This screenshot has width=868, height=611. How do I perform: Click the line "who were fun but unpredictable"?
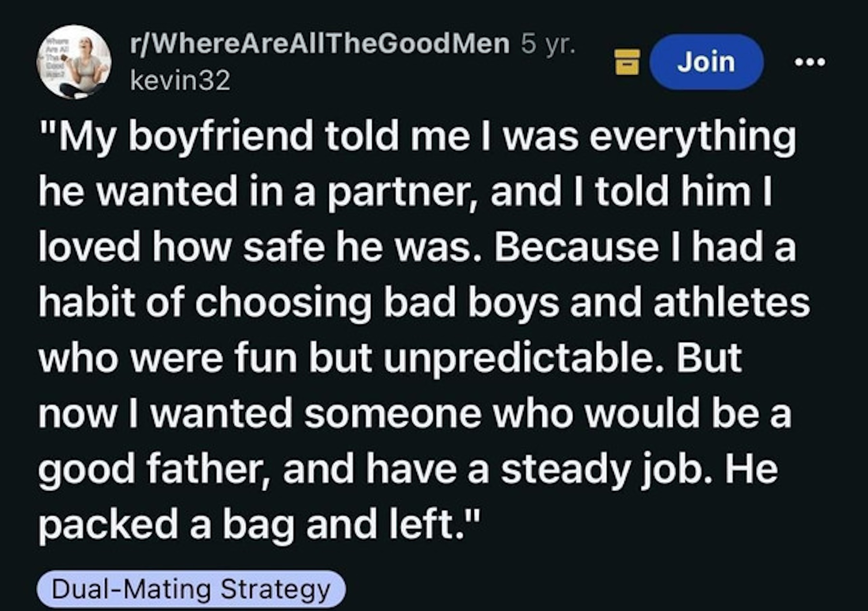coord(390,358)
